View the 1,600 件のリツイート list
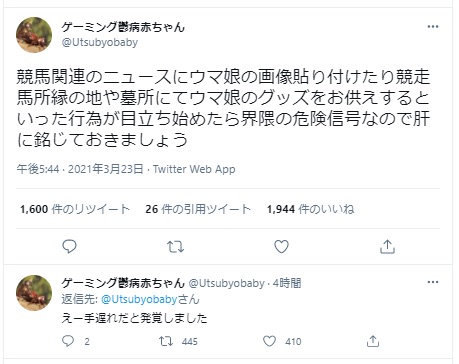Screen dimensions: 459x364 (75, 209)
